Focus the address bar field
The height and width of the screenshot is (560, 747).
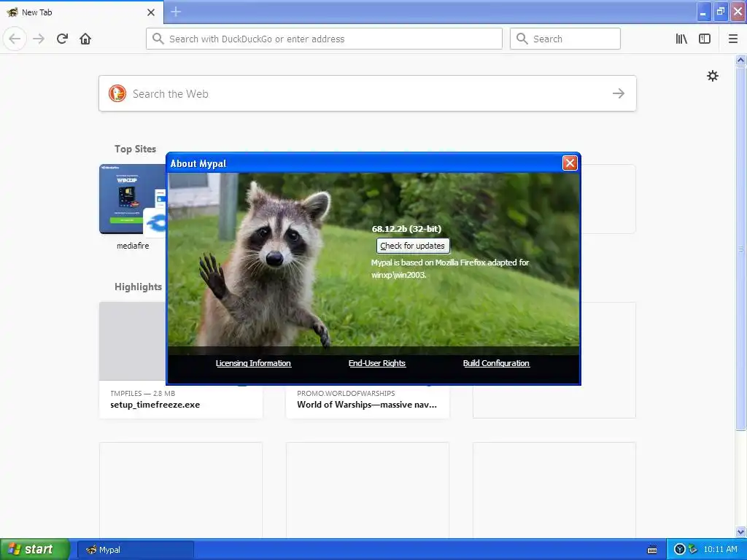(x=324, y=39)
